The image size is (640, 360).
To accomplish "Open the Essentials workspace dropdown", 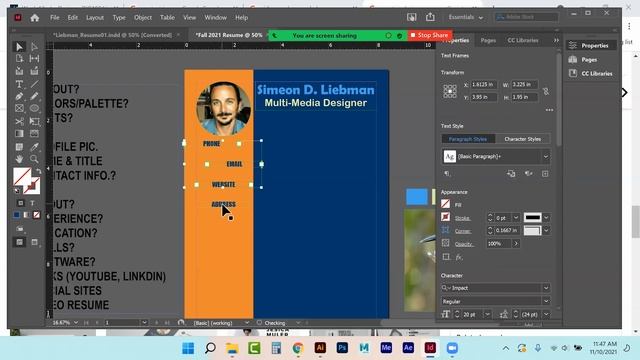I will pos(466,18).
